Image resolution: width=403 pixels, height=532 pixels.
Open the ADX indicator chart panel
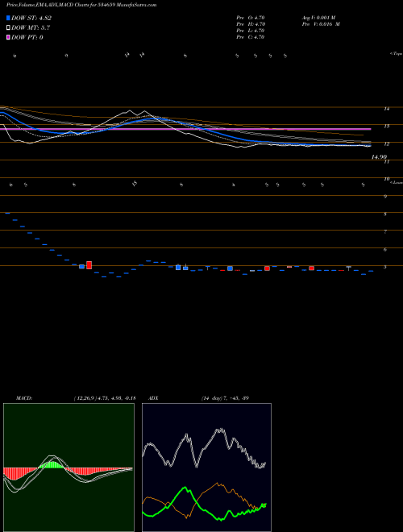pyautogui.click(x=206, y=468)
